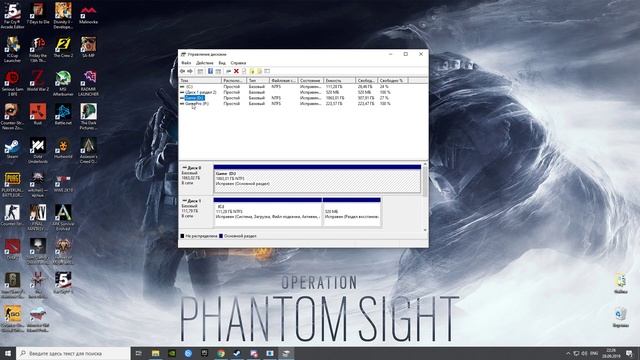The width and height of the screenshot is (640, 360).
Task: Click the red X delete toolbar icon
Action: coord(236,71)
